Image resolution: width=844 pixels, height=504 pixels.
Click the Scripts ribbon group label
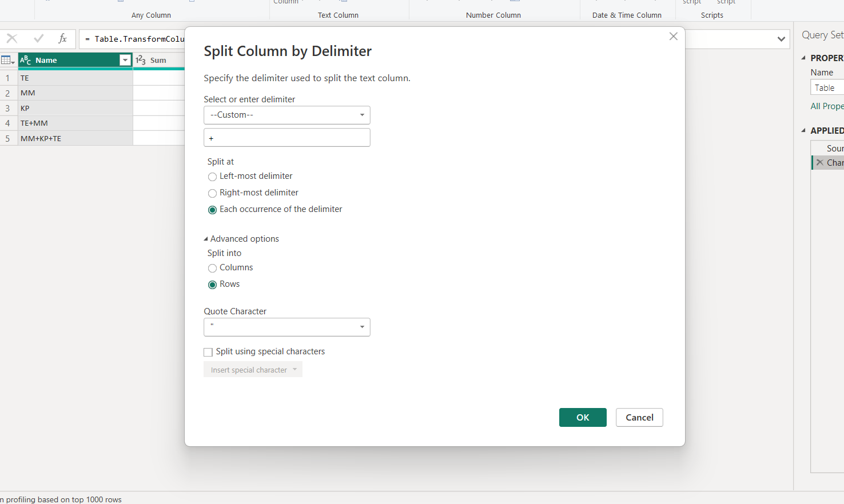point(712,15)
